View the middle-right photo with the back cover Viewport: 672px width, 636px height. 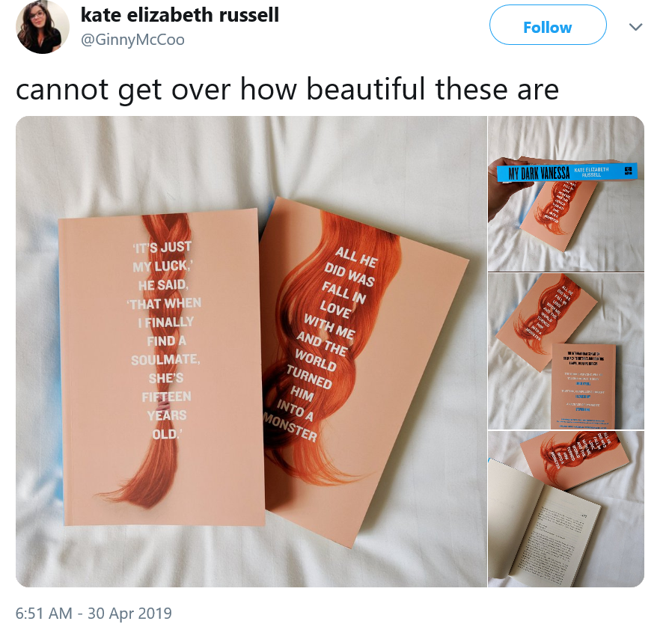point(566,351)
